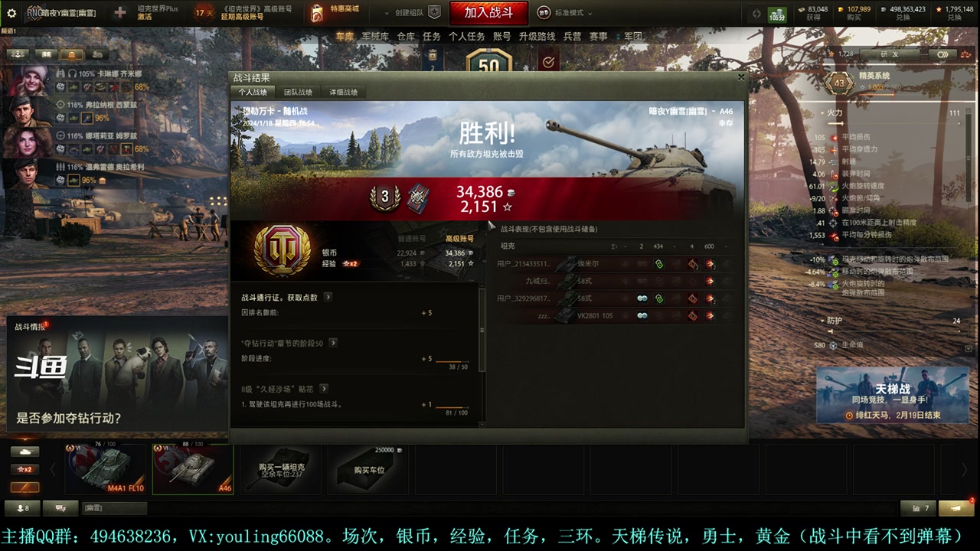
Task: Click the level 3 rank badge
Action: click(384, 197)
